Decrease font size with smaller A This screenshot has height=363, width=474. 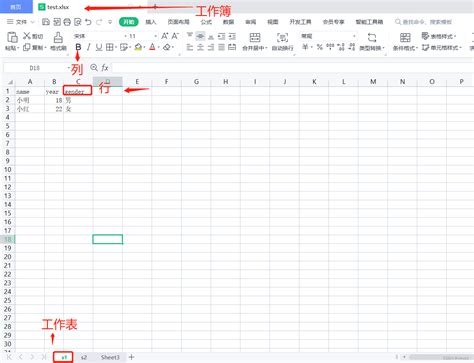point(175,36)
